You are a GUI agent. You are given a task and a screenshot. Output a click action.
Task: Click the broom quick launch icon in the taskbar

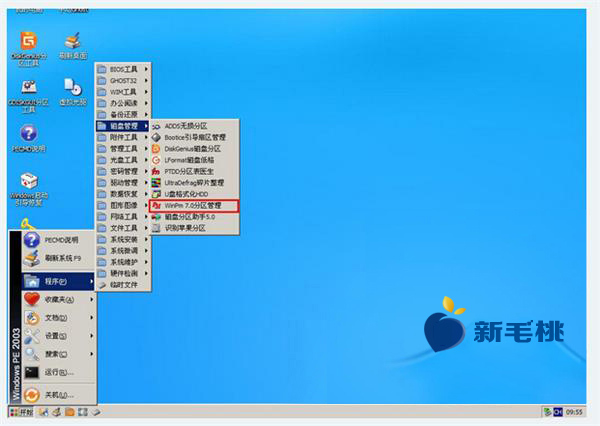[x=57, y=412]
